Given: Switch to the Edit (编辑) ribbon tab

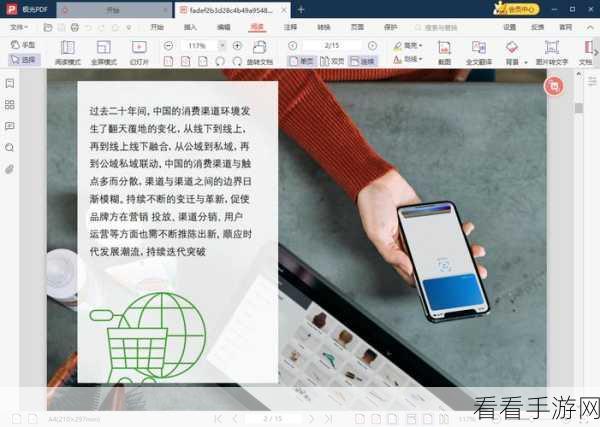Looking at the screenshot, I should point(223,28).
